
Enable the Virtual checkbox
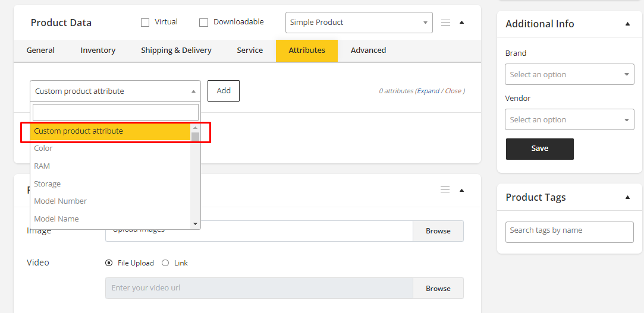pyautogui.click(x=145, y=23)
